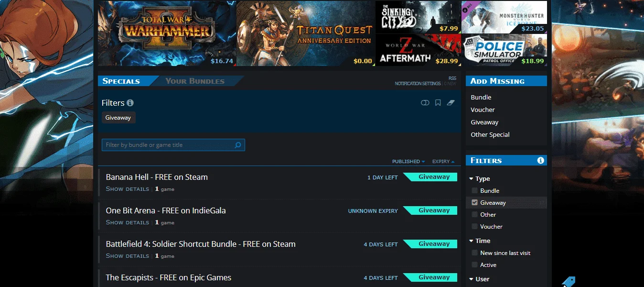Open World War Z Aftermath deal thumbnail
The width and height of the screenshot is (644, 287).
pyautogui.click(x=418, y=50)
